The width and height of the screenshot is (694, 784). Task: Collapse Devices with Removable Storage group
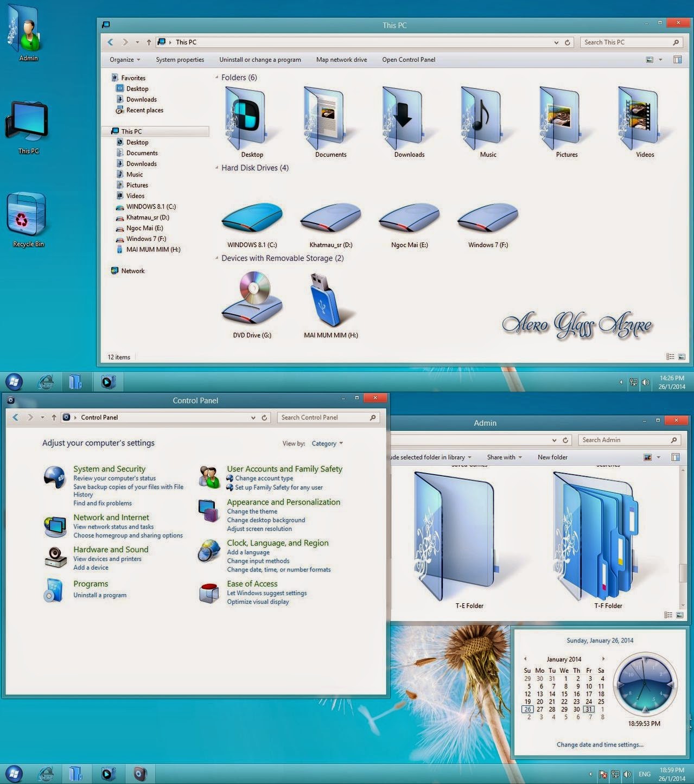(217, 258)
